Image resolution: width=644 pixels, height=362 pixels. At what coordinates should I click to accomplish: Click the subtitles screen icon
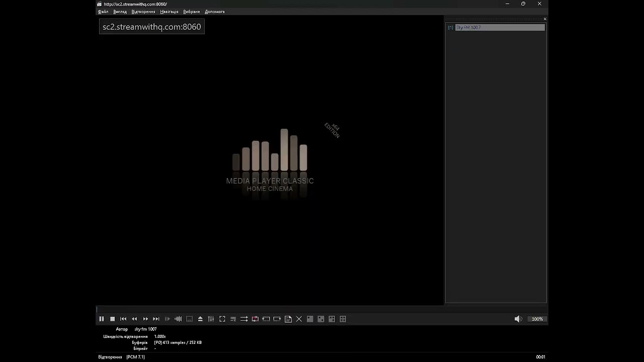189,319
